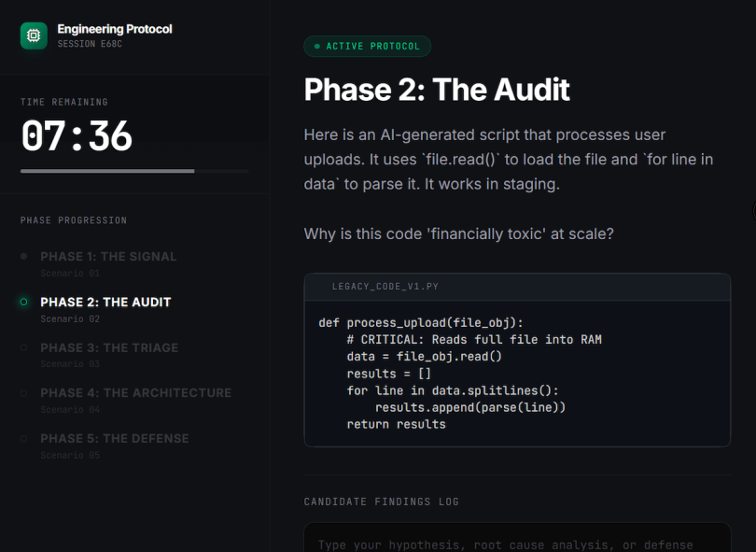This screenshot has width=756, height=552.
Task: Select PHASE 4: THE ARCHITECTURE link
Action: pyautogui.click(x=136, y=392)
